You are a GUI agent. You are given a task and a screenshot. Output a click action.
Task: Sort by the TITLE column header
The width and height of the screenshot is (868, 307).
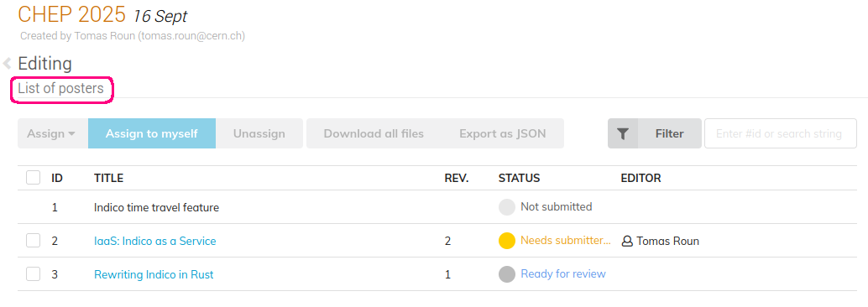(108, 178)
